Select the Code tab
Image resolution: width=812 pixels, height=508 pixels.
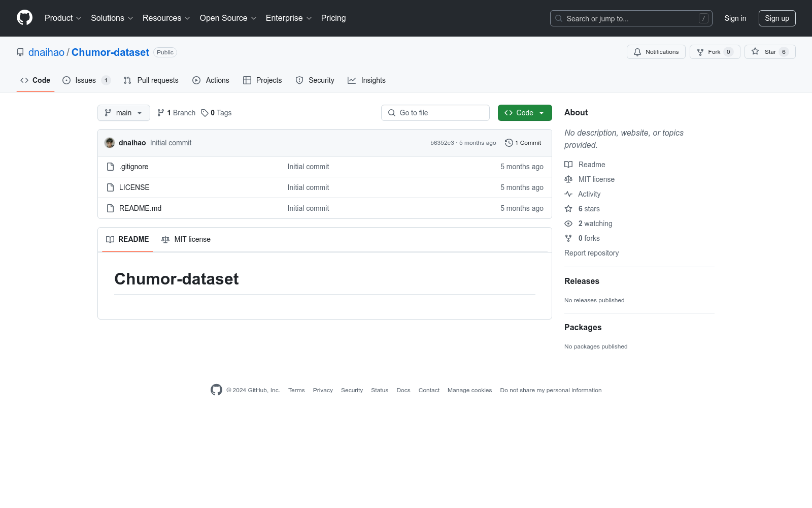(35, 80)
